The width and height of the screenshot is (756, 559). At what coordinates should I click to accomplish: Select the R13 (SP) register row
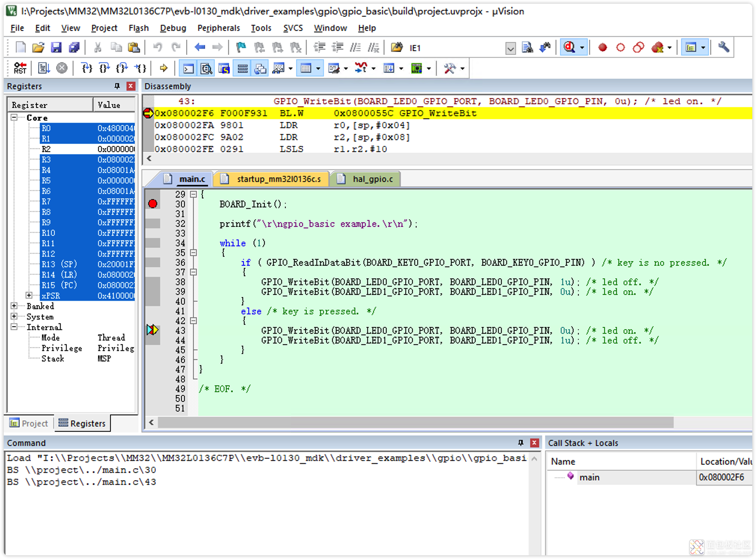click(x=87, y=264)
